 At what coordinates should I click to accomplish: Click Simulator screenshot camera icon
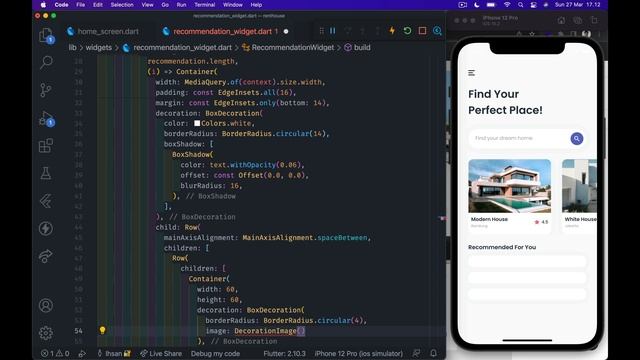coord(578,20)
